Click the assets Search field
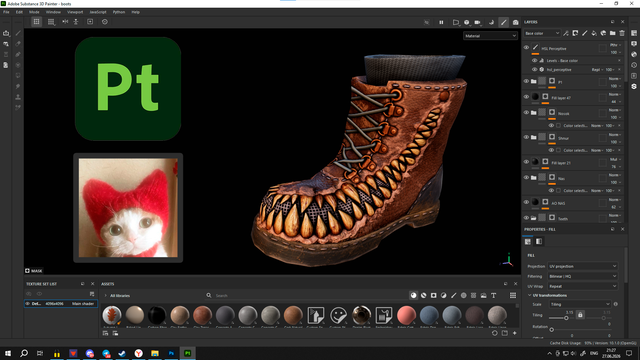Viewport: 640px width, 360px height. pos(306,296)
